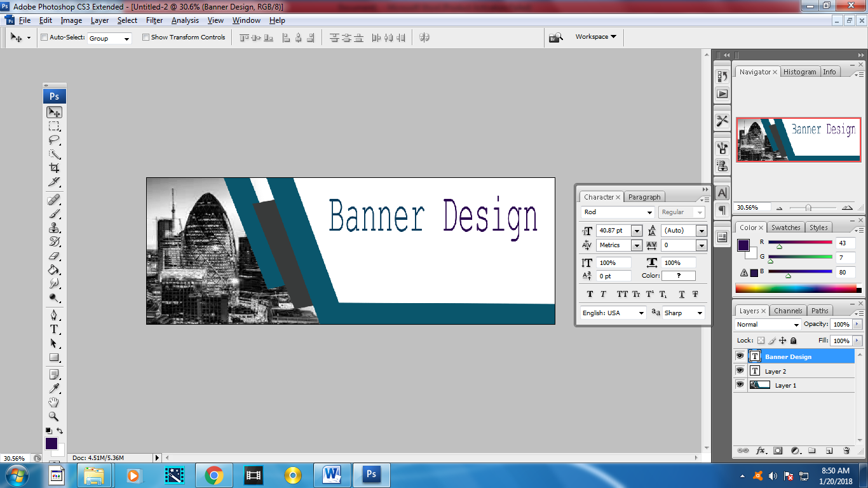Select the Horizontal Type tool
868x488 pixels.
(54, 329)
